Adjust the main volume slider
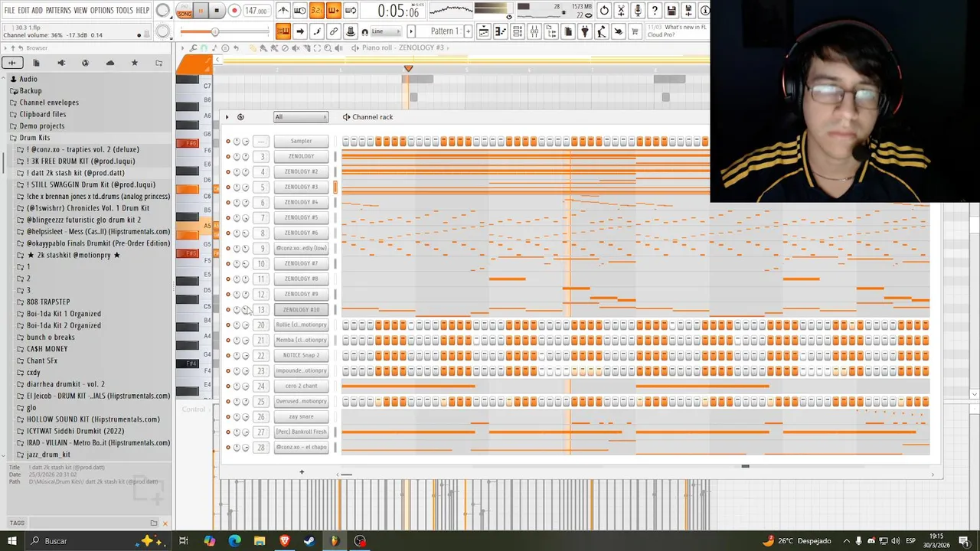The image size is (980, 551). 225,31
